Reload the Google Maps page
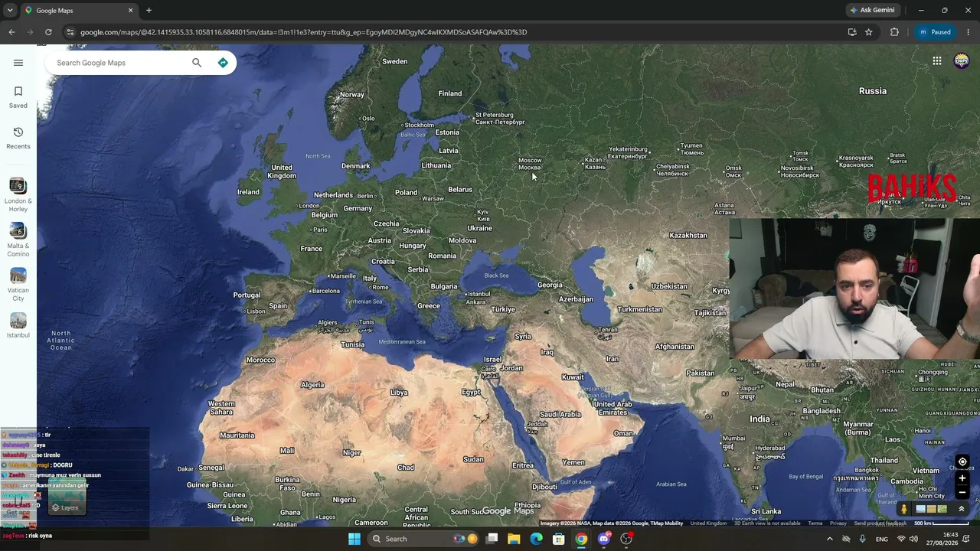The height and width of the screenshot is (551, 980). coord(48,32)
